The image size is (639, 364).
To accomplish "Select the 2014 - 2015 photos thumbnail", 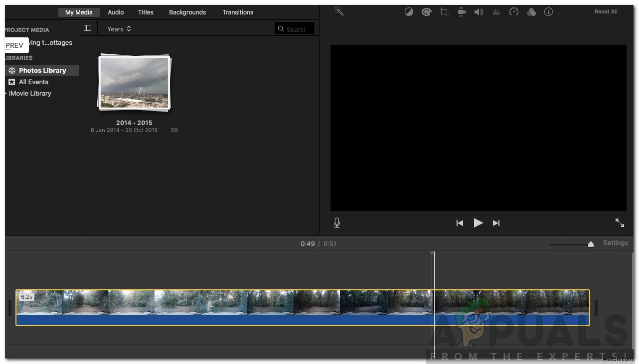I will (134, 82).
